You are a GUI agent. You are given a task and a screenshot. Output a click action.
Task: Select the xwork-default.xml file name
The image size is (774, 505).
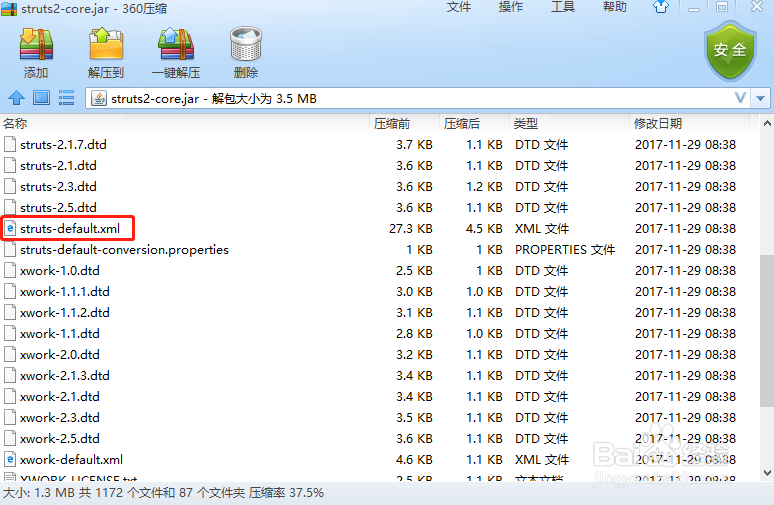[x=72, y=460]
